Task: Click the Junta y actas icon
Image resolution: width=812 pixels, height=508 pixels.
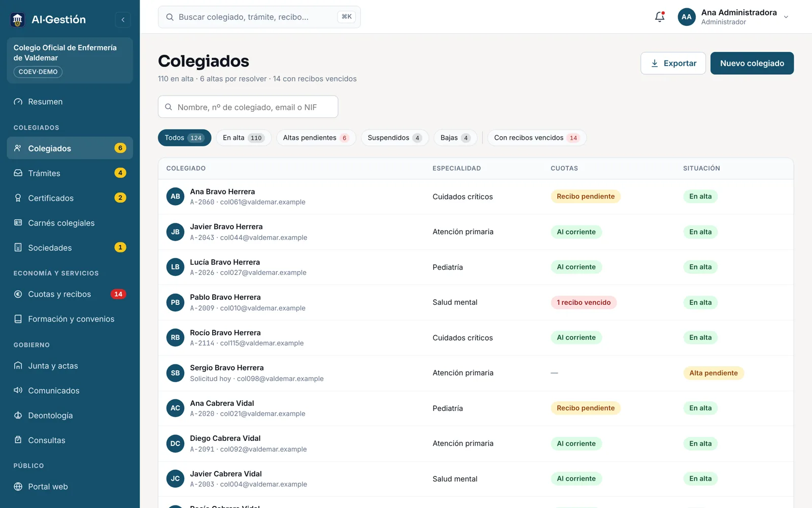Action: tap(18, 366)
